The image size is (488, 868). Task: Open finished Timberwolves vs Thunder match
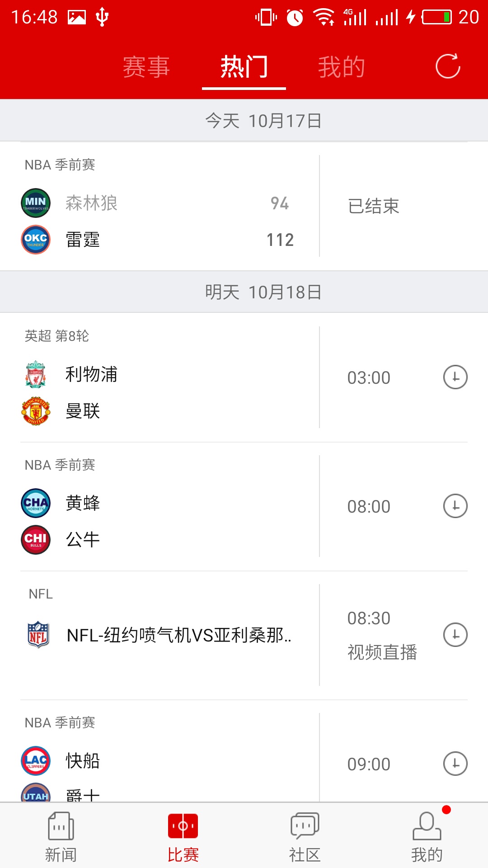(244, 206)
